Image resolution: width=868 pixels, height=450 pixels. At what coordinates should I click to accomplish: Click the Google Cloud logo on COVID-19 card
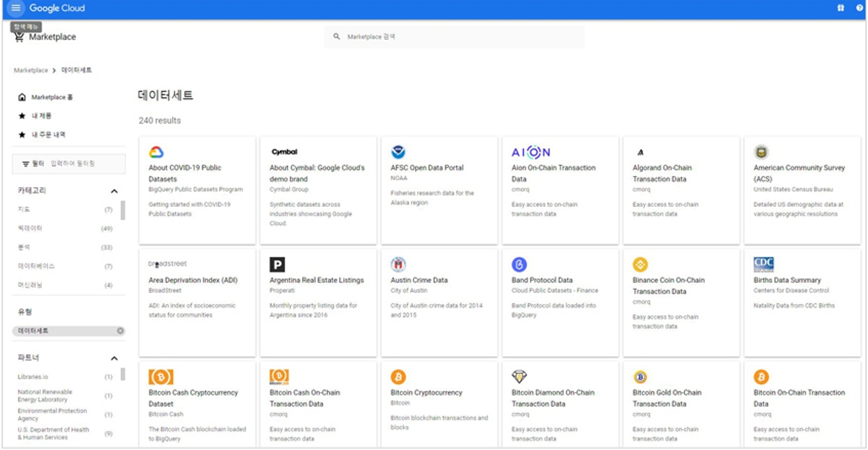[158, 151]
